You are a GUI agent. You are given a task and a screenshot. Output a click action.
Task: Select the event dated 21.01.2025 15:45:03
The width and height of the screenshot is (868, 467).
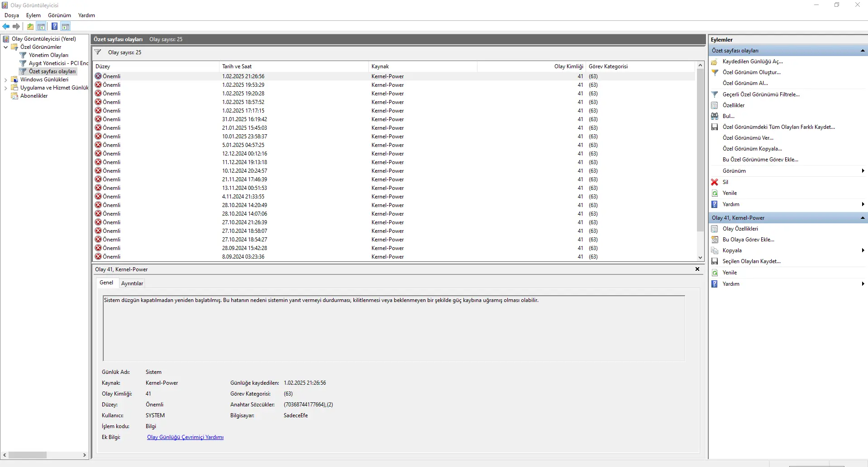[x=394, y=128]
